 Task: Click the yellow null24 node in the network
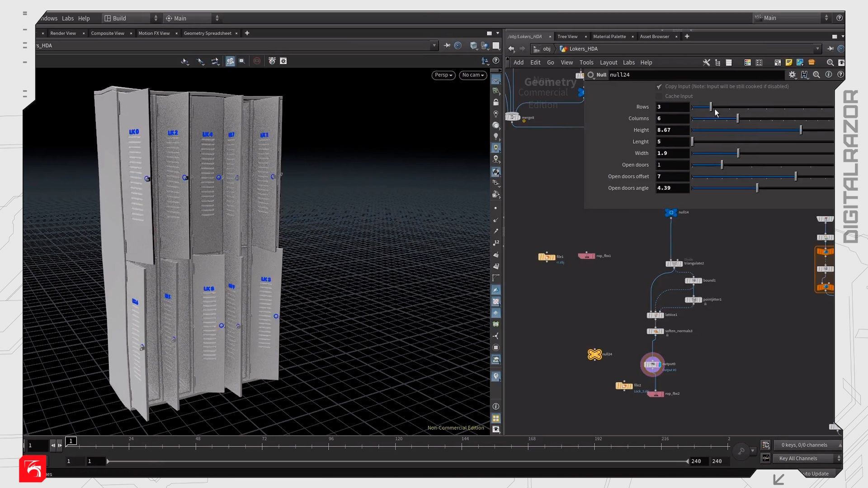594,355
